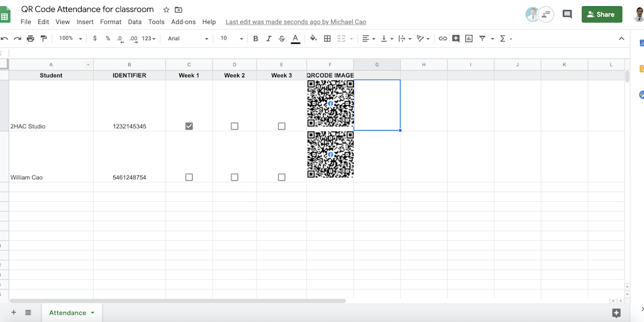Open the Help menu
Viewport: 644px width, 322px height.
click(x=209, y=22)
